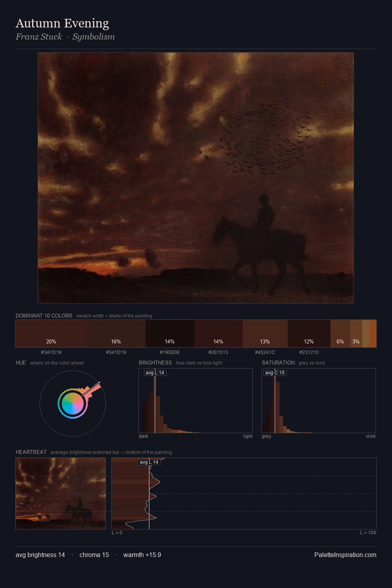Click the 'Autumn Evening' title

62,23
